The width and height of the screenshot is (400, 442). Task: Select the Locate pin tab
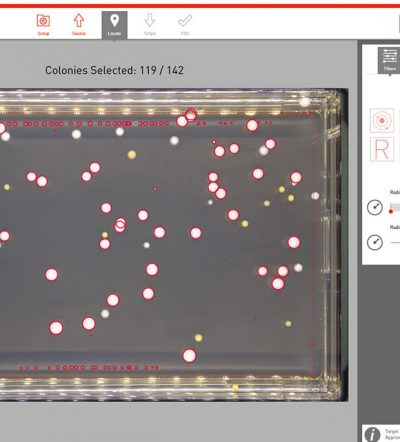coord(114,25)
